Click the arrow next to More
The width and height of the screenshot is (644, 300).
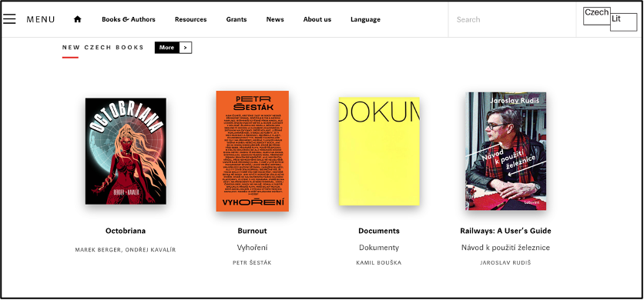tap(185, 48)
